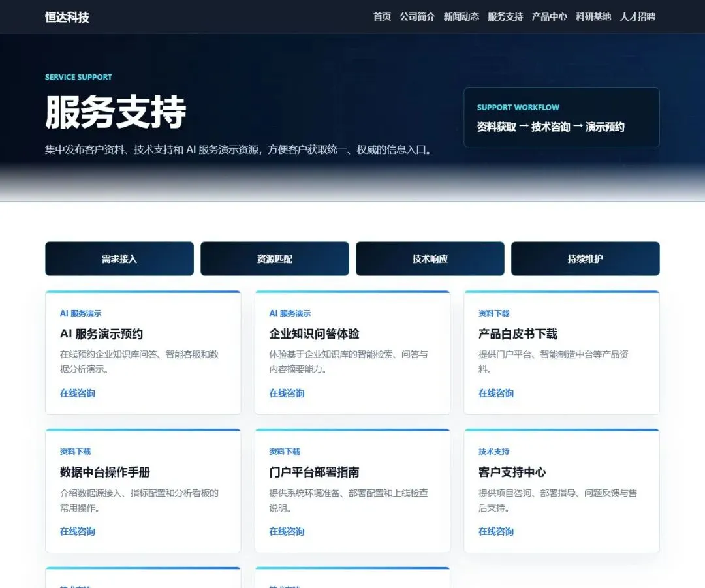Open the 企业知识问答体验 card title
Screen dimensions: 705x588
[314, 334]
